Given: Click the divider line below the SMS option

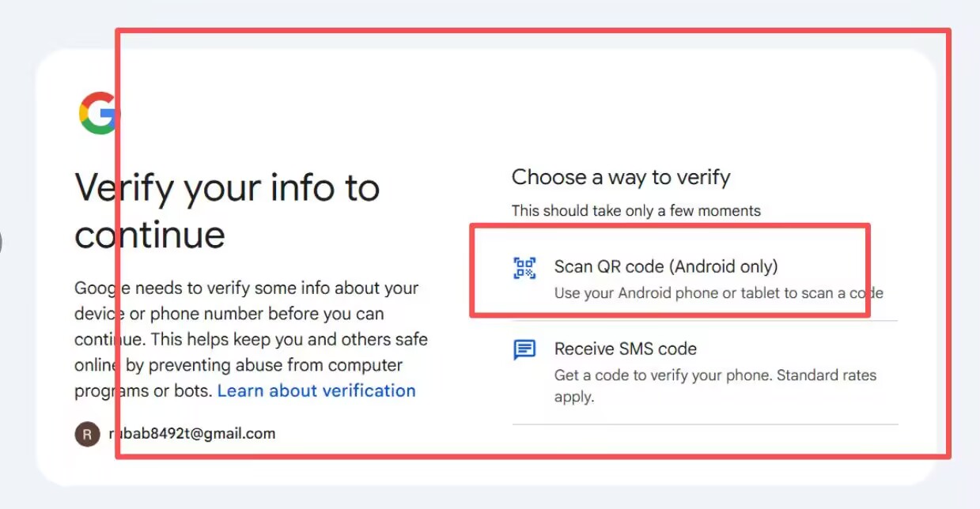Looking at the screenshot, I should tap(705, 424).
